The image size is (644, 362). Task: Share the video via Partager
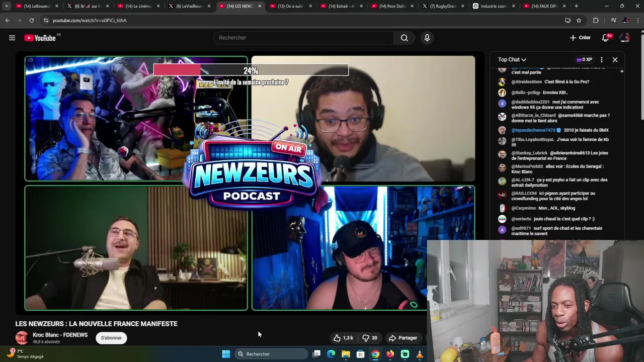tap(403, 338)
